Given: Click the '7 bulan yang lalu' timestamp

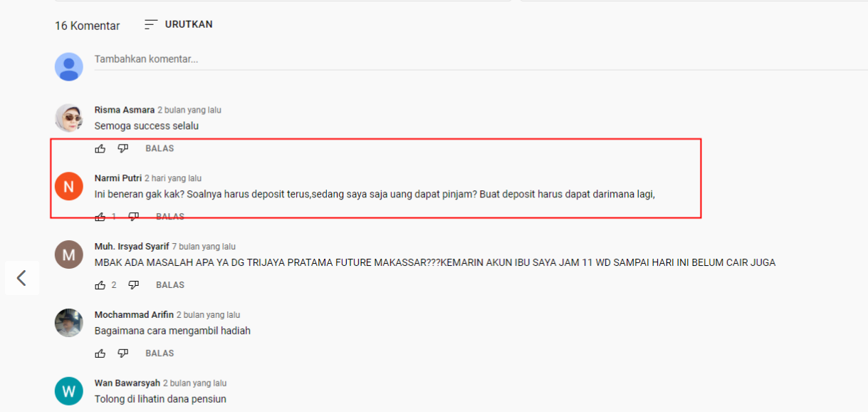Looking at the screenshot, I should [x=204, y=247].
